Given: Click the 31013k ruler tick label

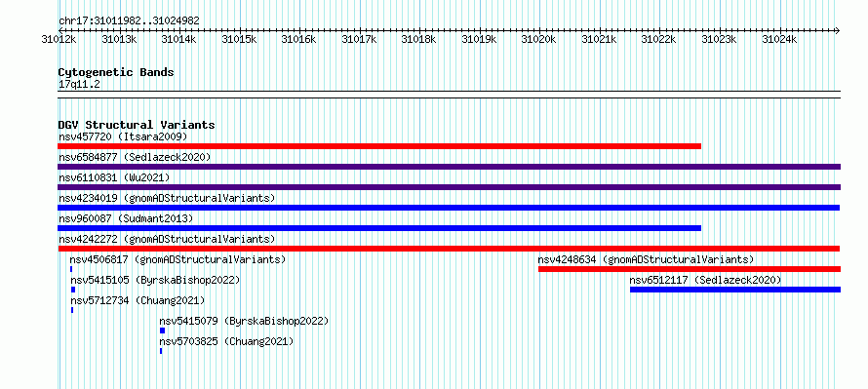Looking at the screenshot, I should click(119, 39).
